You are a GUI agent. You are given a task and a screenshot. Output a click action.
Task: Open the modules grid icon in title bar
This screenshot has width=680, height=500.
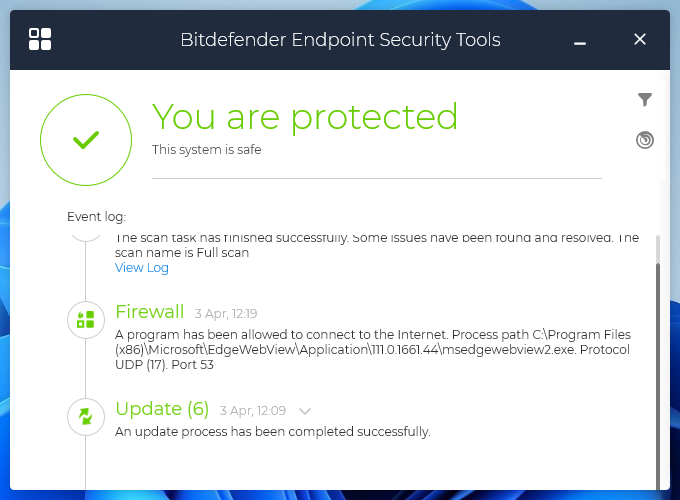coord(40,39)
